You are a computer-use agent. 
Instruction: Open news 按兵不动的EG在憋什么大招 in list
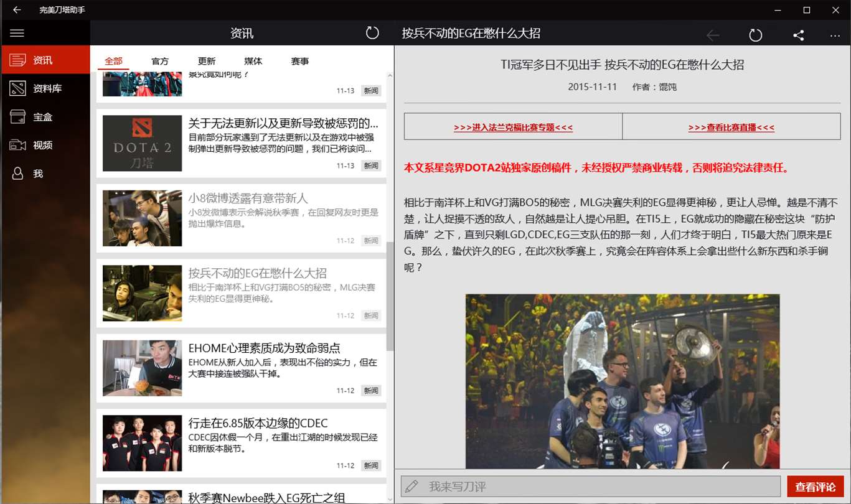tap(242, 293)
